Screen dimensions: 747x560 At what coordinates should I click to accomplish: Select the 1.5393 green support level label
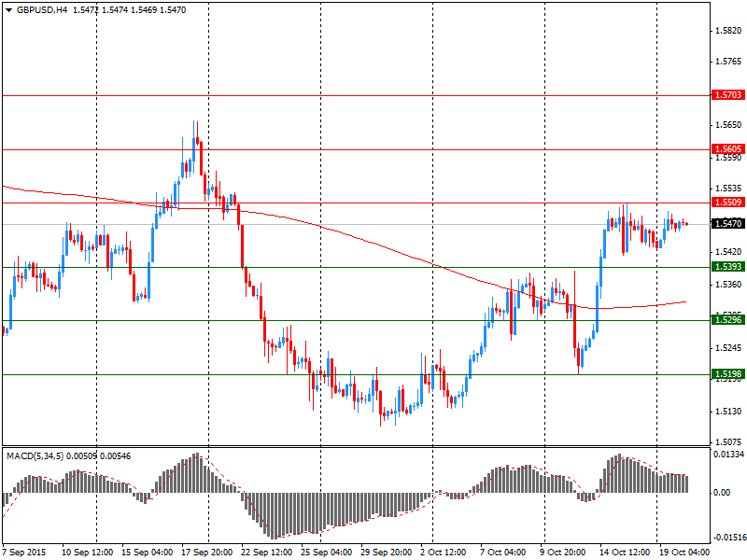point(728,267)
